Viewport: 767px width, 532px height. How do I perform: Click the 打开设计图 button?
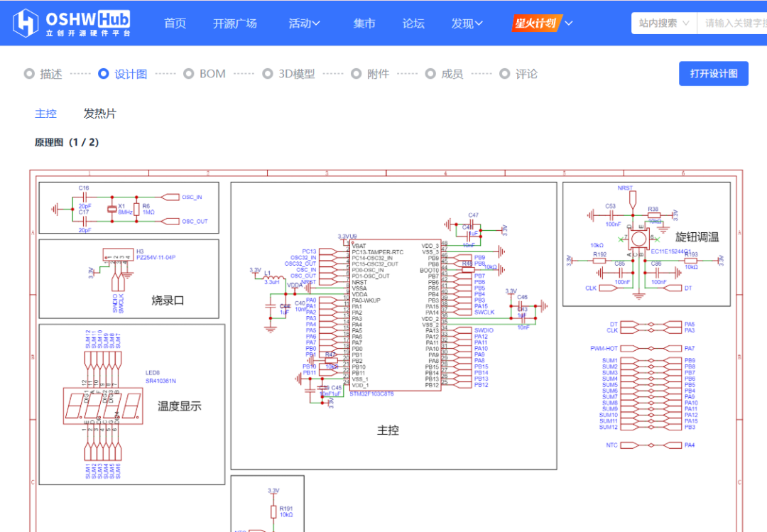714,73
